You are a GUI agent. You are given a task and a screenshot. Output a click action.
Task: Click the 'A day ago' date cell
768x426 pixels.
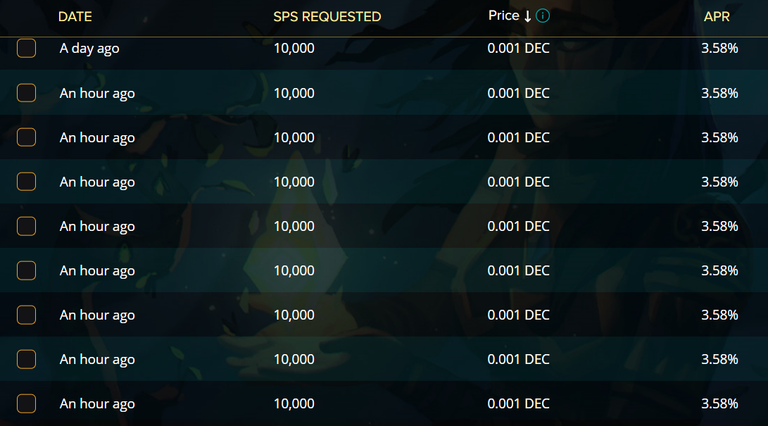[x=90, y=48]
